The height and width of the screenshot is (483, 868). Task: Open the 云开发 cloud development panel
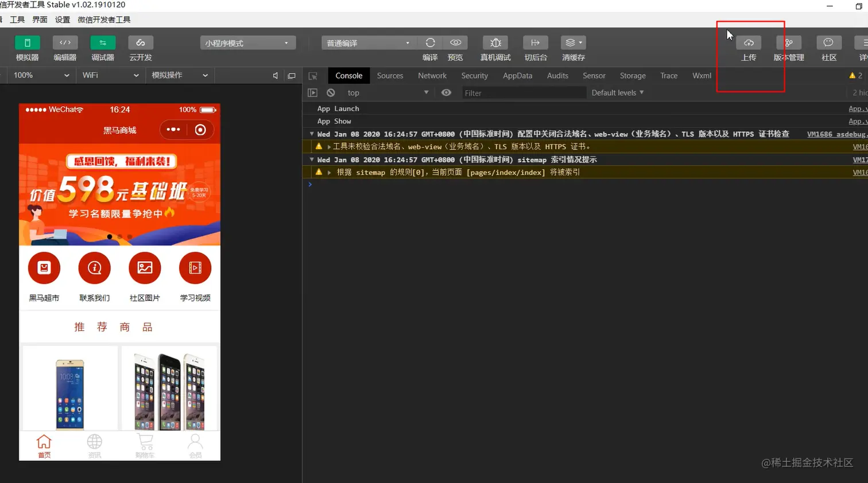(141, 43)
